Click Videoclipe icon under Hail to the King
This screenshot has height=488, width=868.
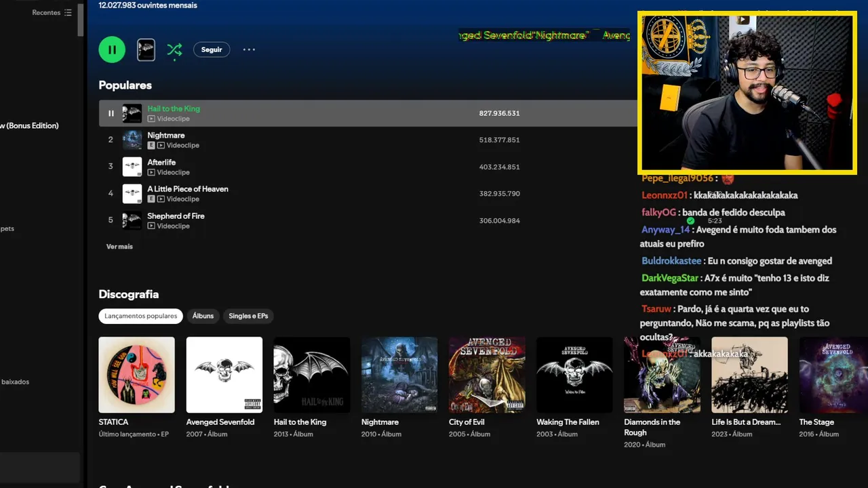point(151,119)
